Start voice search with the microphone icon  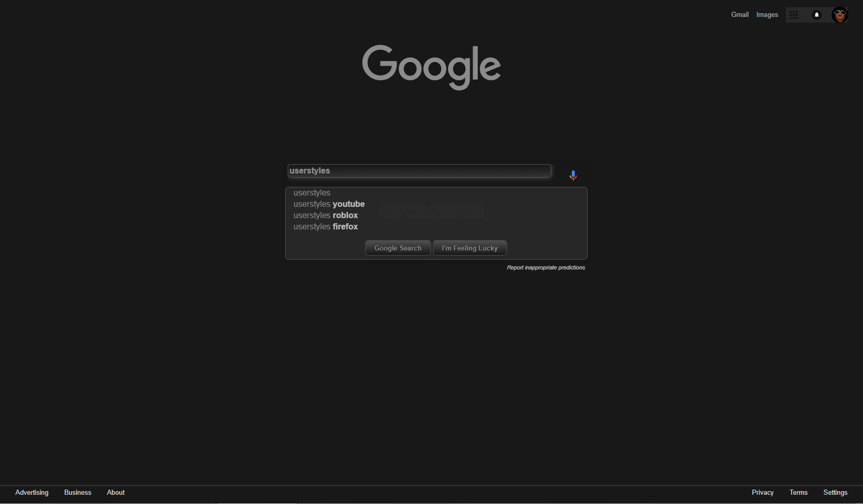tap(573, 176)
